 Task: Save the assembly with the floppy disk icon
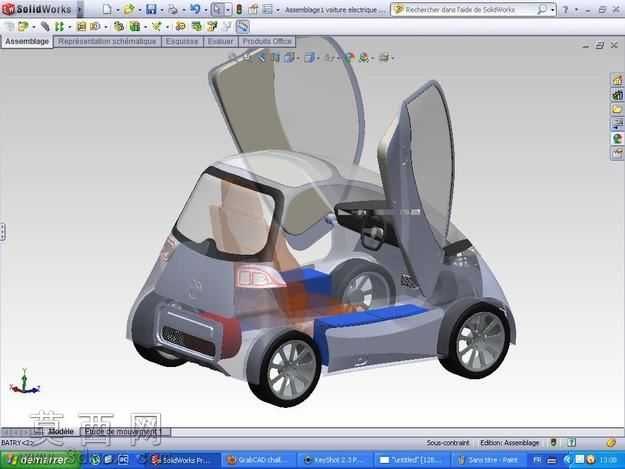point(151,9)
